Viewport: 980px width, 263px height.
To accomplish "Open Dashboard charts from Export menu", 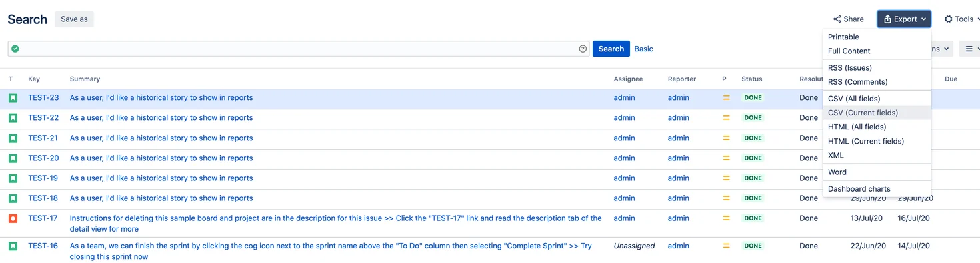I will coord(877,189).
